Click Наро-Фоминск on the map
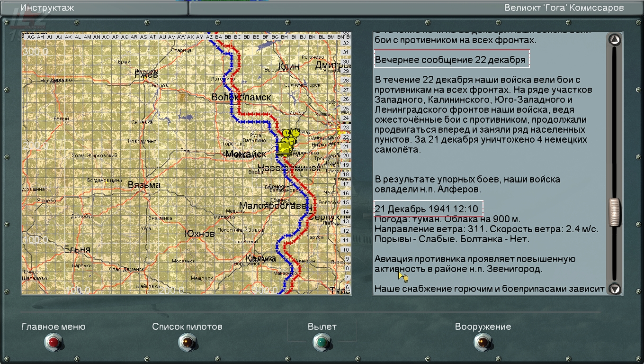644x364 pixels. click(x=289, y=167)
